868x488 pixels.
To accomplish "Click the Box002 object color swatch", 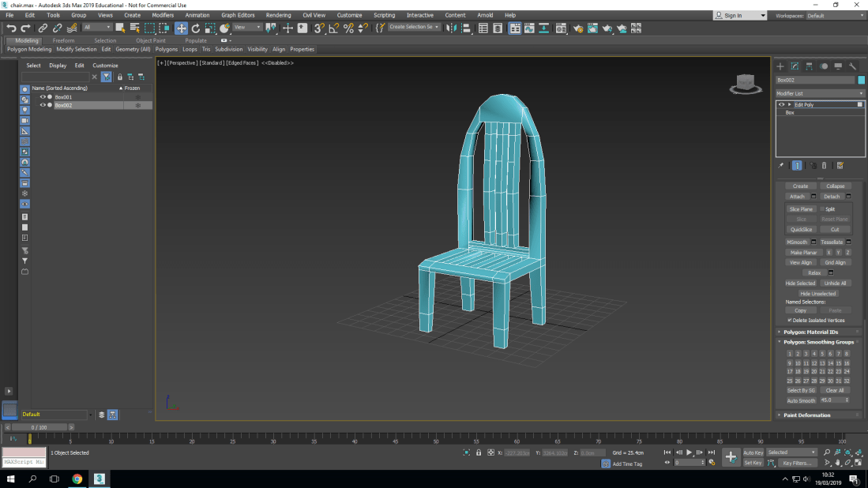I will click(861, 80).
